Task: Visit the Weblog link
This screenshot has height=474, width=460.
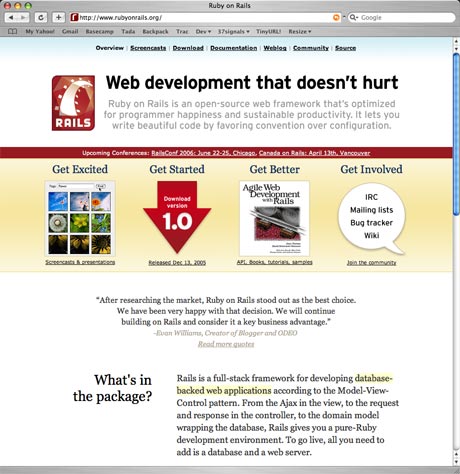Action: click(x=275, y=48)
